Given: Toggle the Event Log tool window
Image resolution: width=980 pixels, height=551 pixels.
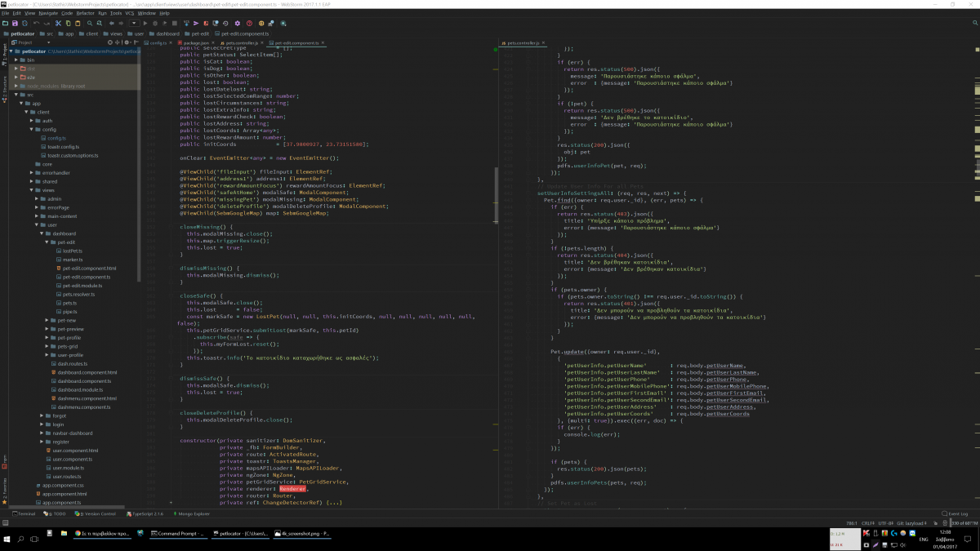Looking at the screenshot, I should pos(955,513).
